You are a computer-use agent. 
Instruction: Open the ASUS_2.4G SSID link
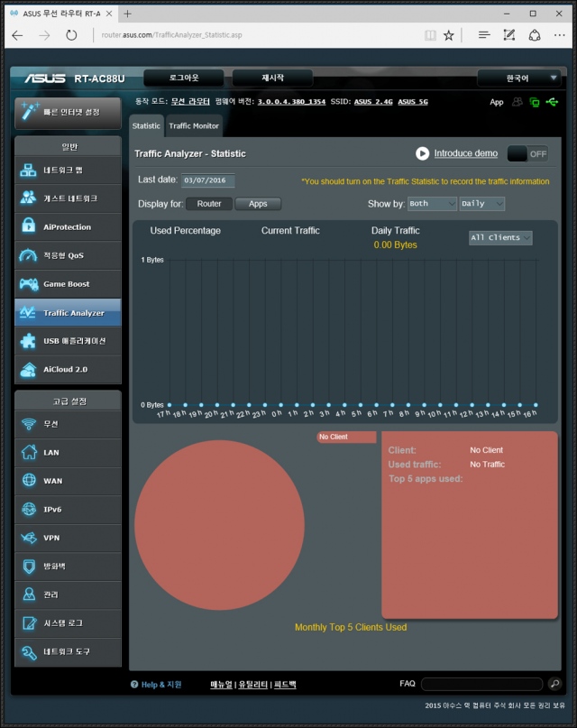373,102
